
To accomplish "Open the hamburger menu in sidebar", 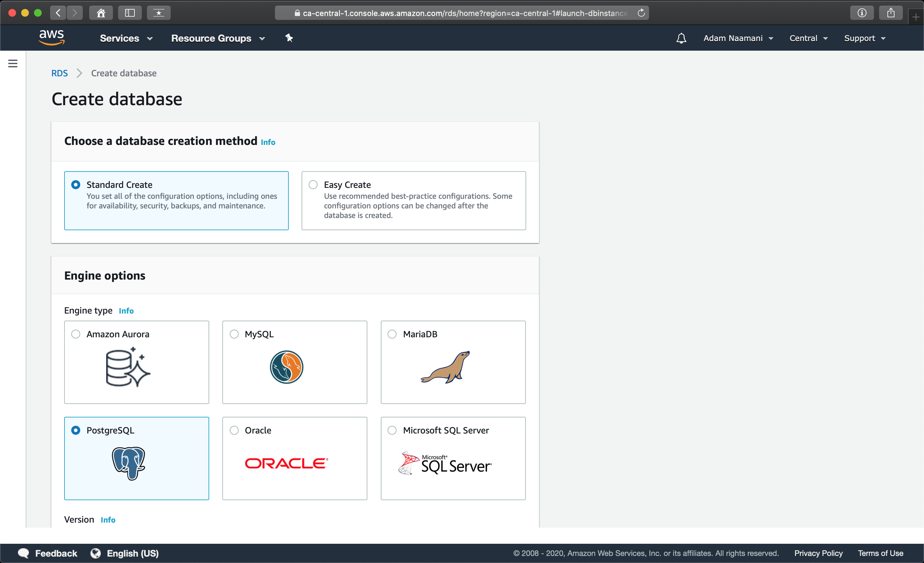I will click(13, 63).
